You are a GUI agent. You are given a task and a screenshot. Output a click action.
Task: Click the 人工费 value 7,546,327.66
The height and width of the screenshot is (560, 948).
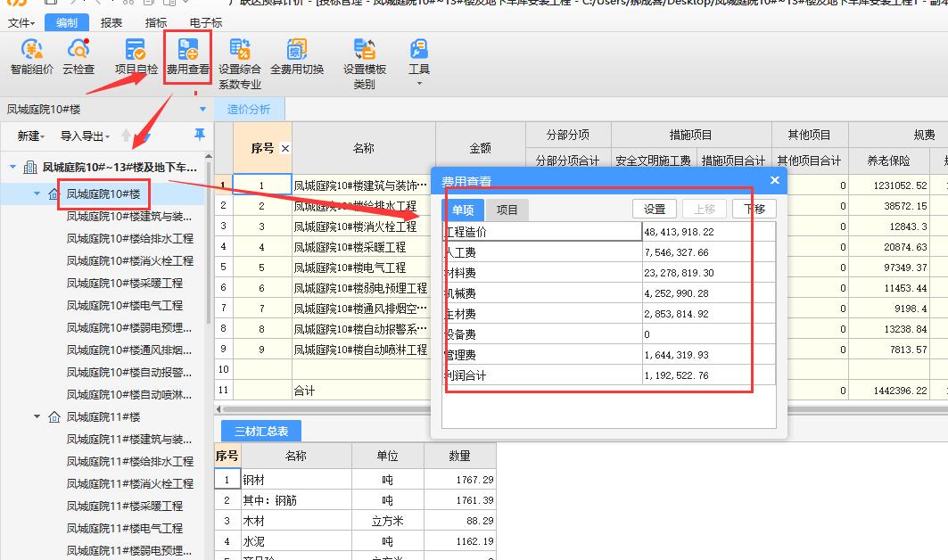click(x=676, y=252)
